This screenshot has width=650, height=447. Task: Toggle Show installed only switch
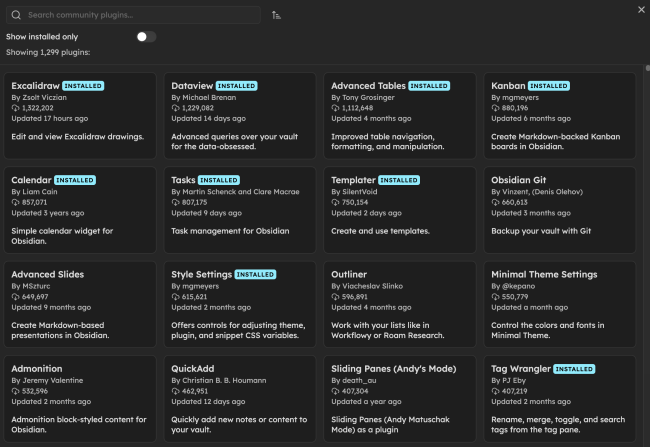[146, 37]
